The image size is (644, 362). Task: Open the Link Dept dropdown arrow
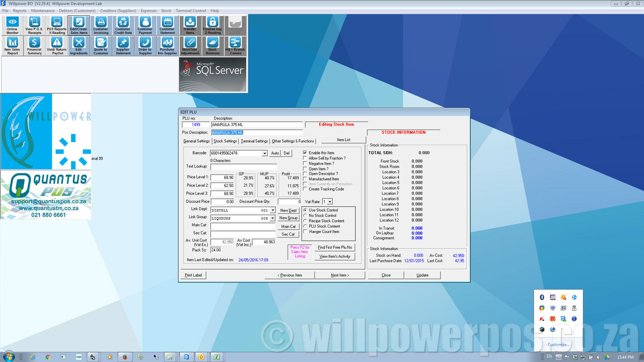point(272,210)
